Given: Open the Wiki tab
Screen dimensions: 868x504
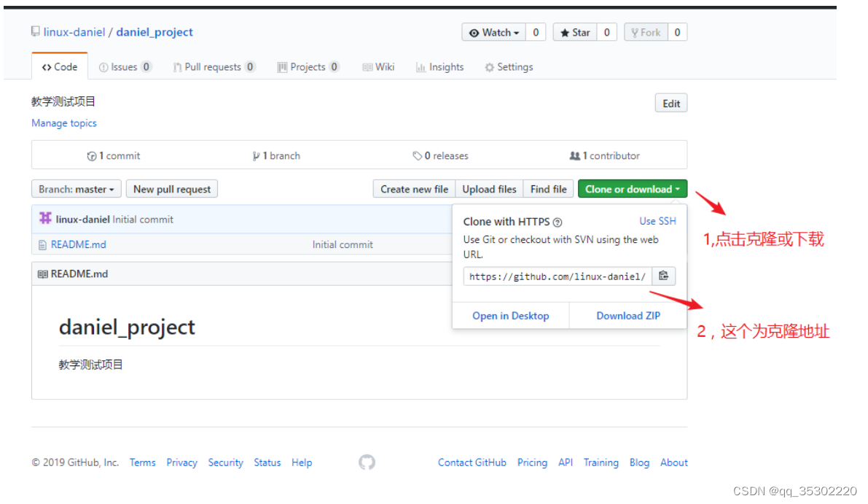Looking at the screenshot, I should click(379, 67).
